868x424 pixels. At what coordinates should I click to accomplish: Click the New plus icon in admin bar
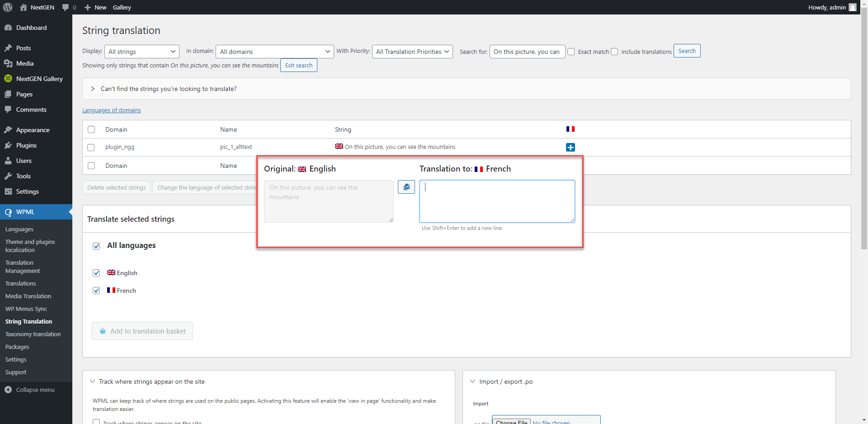tap(88, 7)
